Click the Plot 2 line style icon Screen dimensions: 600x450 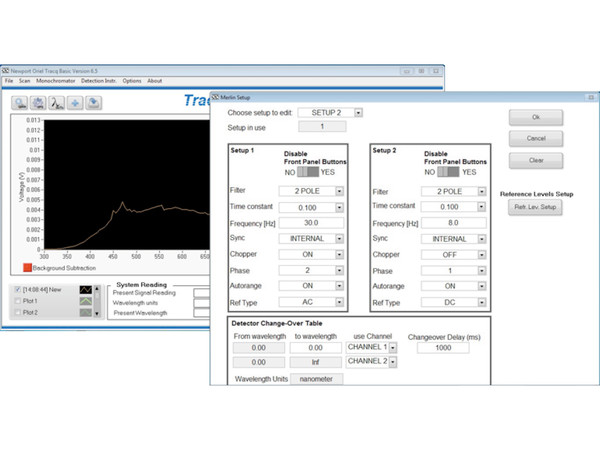point(86,312)
